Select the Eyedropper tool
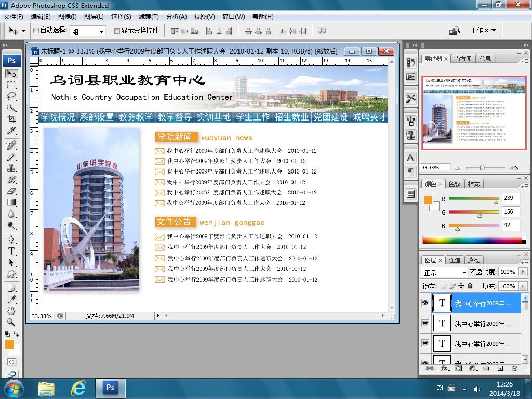The height and width of the screenshot is (399, 532). 11,299
